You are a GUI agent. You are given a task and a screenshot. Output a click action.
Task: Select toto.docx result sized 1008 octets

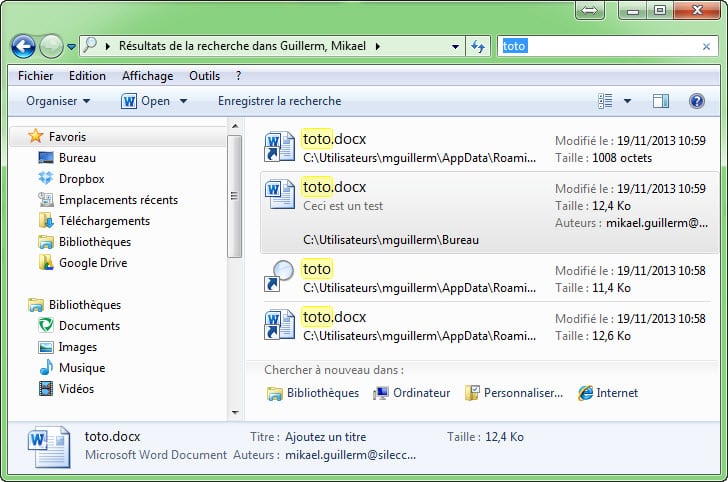click(x=487, y=148)
